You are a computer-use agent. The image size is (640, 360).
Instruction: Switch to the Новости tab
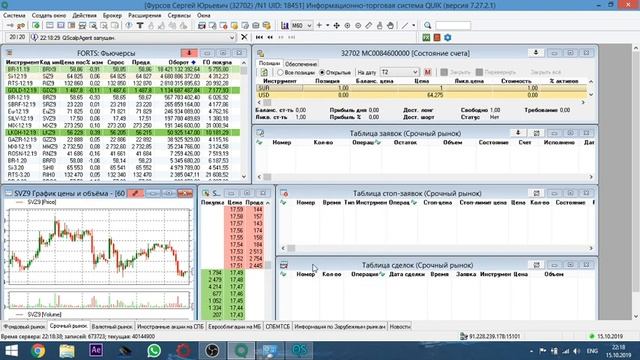(x=400, y=327)
